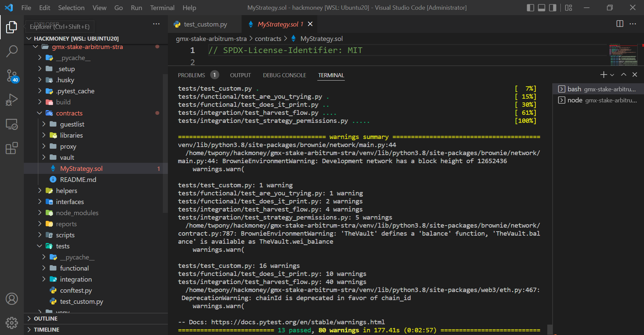Open the Explorer view in activity bar

12,27
